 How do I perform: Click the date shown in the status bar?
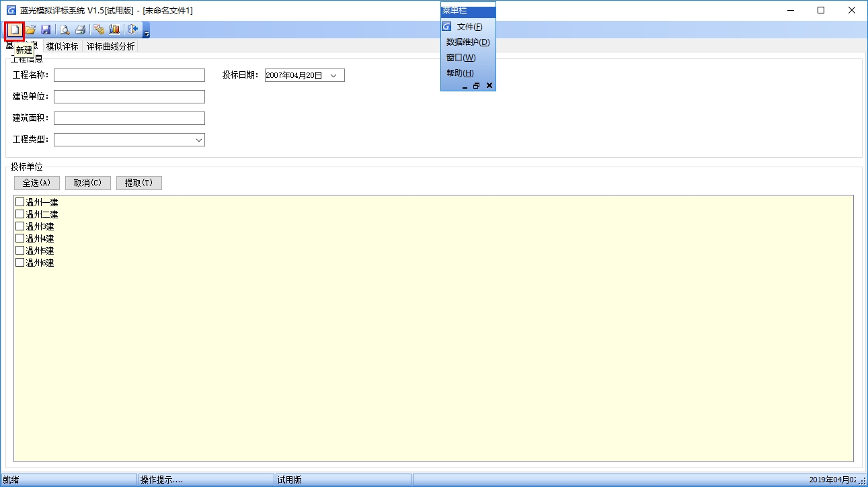pos(832,480)
